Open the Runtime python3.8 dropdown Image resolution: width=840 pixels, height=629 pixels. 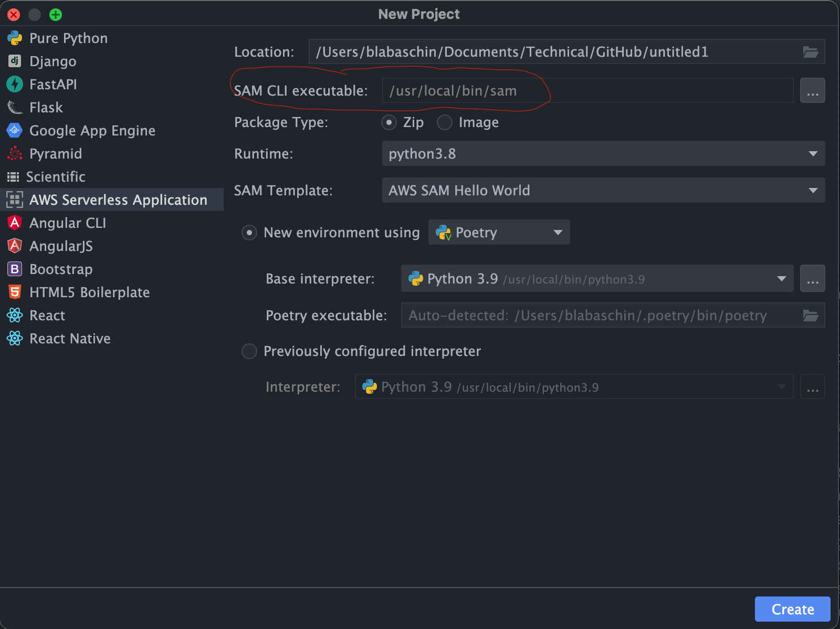pyautogui.click(x=603, y=153)
